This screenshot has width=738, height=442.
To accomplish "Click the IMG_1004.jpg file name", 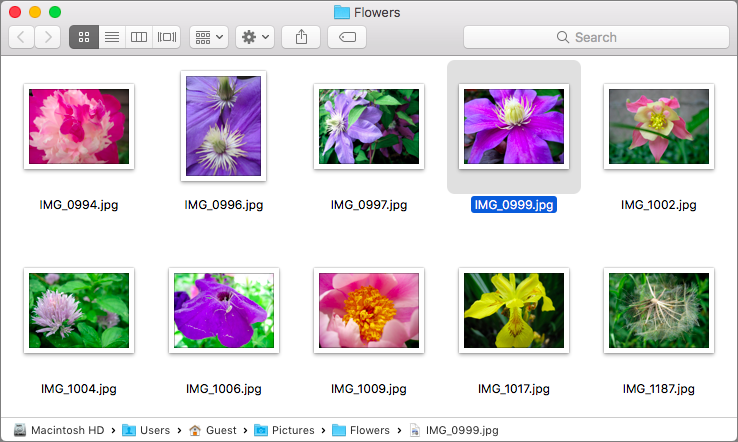I will [x=79, y=389].
